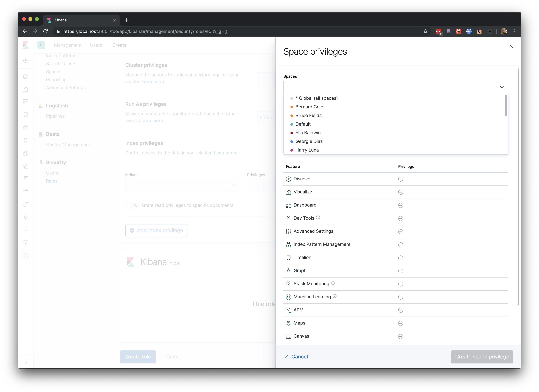The height and width of the screenshot is (392, 539).
Task: Bookmark page with the star icon
Action: coord(425,31)
